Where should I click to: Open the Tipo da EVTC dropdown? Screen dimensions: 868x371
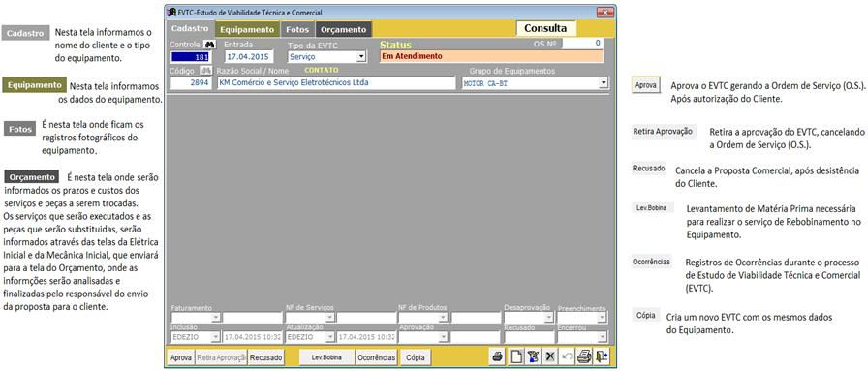click(361, 56)
